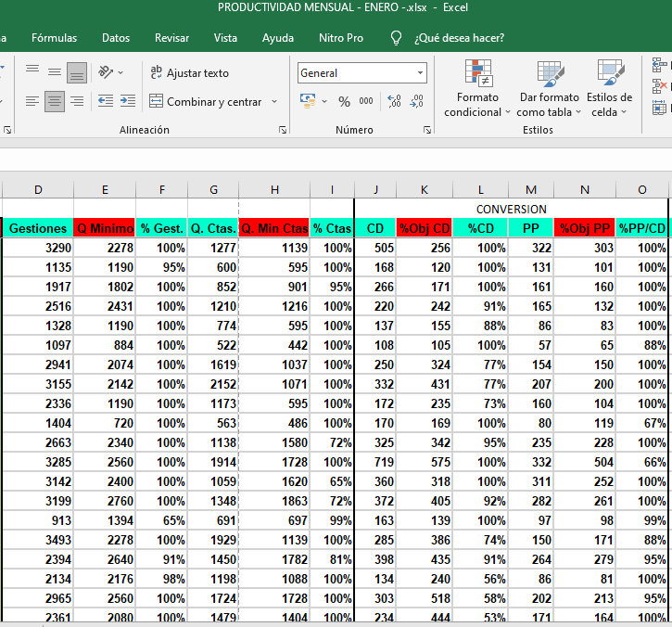The width and height of the screenshot is (672, 627).
Task: Expand the Combinar y centrar dropdown arrow
Action: coord(273,102)
